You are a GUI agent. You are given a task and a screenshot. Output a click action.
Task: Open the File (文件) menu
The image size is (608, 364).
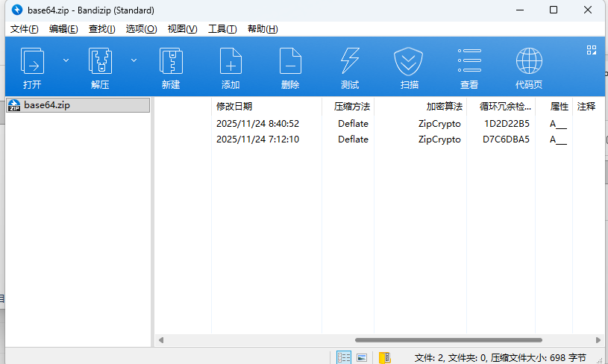tap(24, 29)
